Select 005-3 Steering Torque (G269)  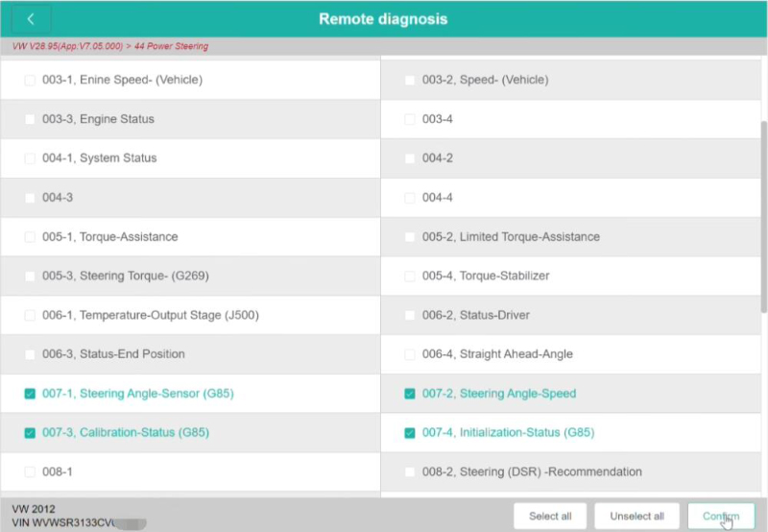[x=30, y=277]
